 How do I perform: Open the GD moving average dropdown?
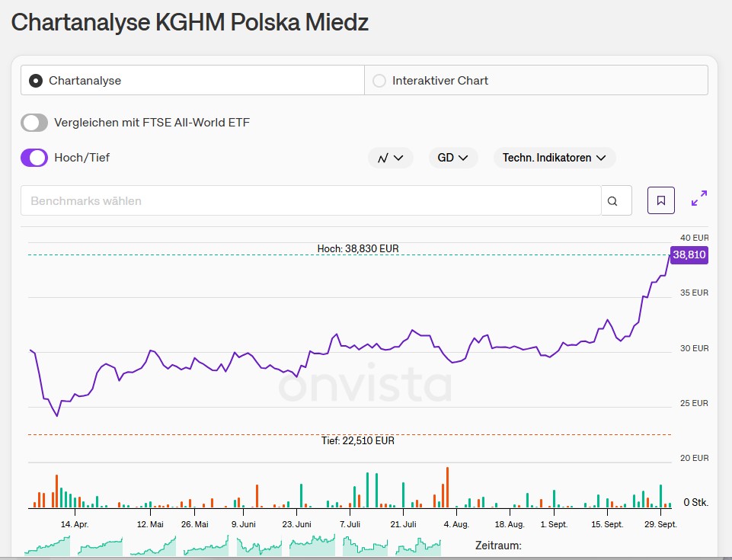pyautogui.click(x=453, y=158)
